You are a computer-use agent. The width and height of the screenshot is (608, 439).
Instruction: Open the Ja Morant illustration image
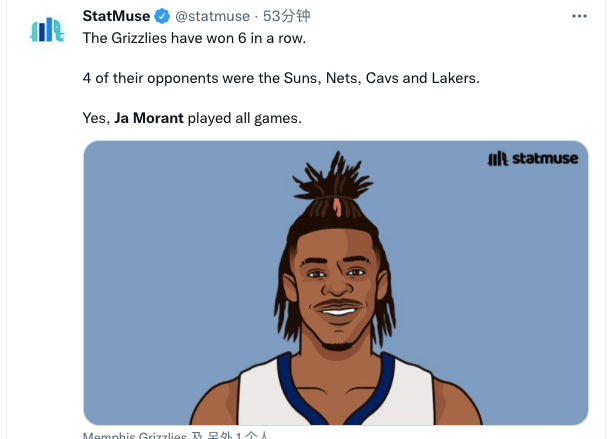point(336,283)
